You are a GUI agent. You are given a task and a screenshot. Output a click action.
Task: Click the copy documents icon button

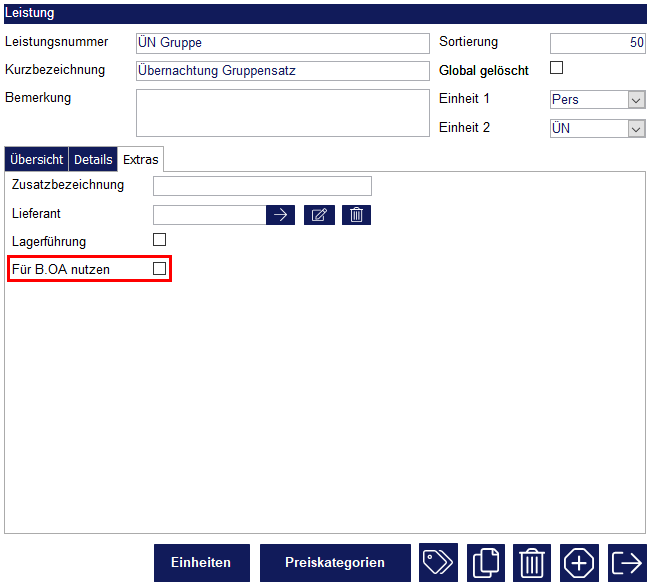click(484, 563)
